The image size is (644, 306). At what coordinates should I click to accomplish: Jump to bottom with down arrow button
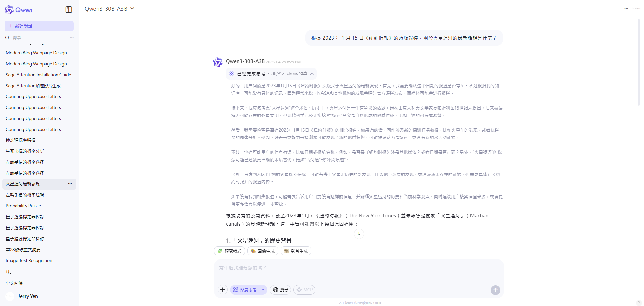pos(359,234)
